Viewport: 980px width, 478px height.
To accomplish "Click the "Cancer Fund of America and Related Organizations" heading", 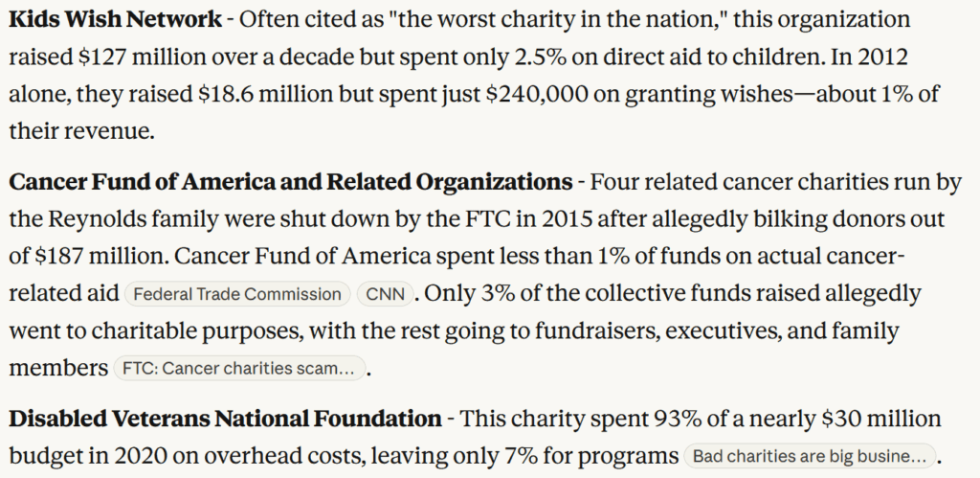I will click(291, 181).
